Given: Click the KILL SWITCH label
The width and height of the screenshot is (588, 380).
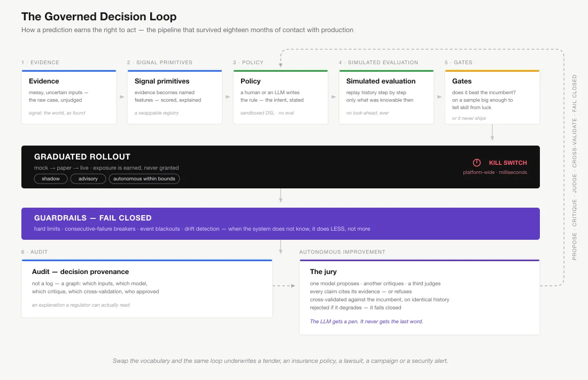Looking at the screenshot, I should click(x=508, y=163).
